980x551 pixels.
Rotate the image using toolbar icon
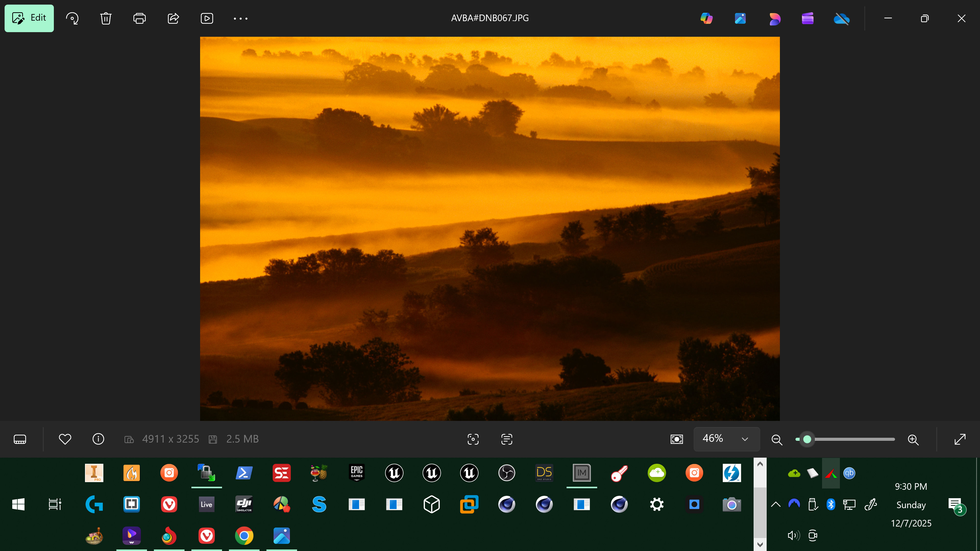tap(72, 18)
